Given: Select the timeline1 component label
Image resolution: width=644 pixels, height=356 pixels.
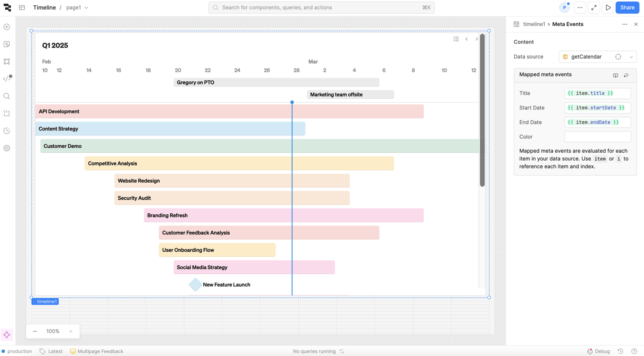Looking at the screenshot, I should 45,302.
